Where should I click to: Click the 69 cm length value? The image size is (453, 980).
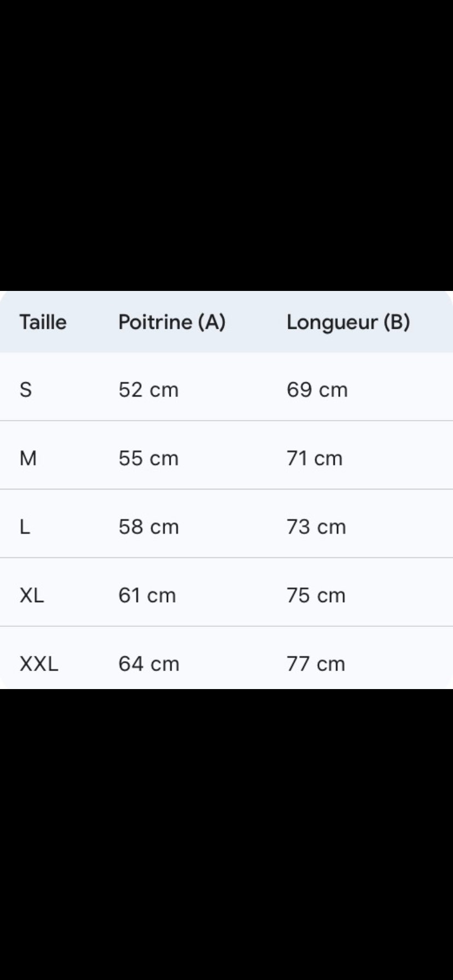pos(317,390)
